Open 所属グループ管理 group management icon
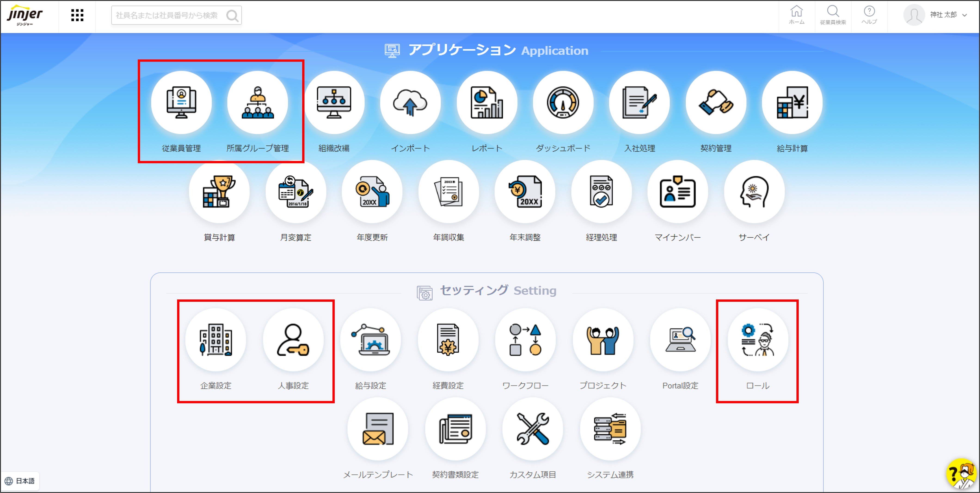Image resolution: width=980 pixels, height=493 pixels. point(258,103)
